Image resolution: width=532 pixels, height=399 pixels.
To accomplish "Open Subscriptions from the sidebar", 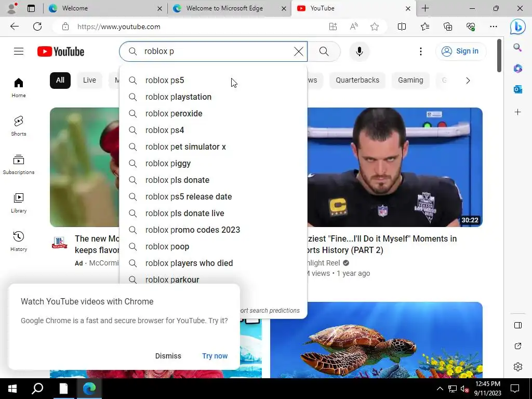I will [x=19, y=165].
